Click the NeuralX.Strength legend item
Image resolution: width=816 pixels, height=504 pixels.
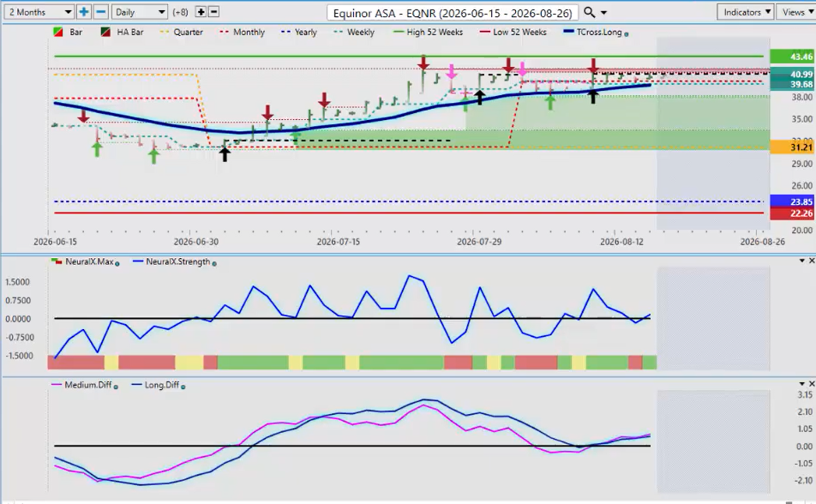pyautogui.click(x=171, y=262)
